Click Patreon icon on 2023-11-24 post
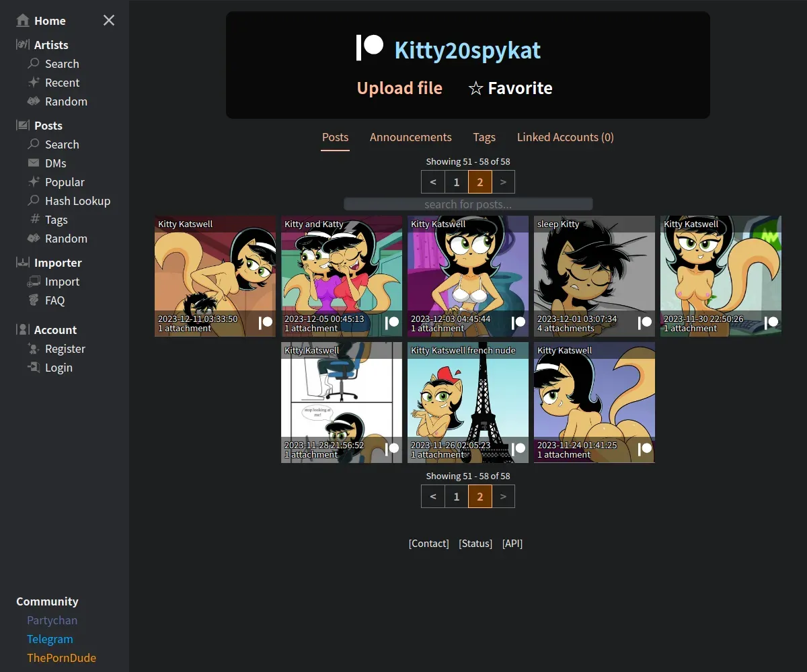Screen dimensions: 807x672 click(x=645, y=448)
